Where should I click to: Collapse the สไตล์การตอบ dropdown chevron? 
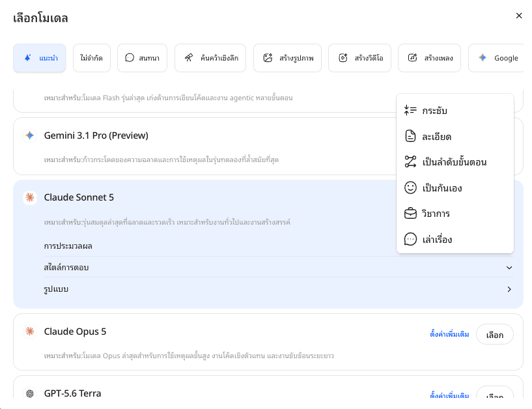509,268
